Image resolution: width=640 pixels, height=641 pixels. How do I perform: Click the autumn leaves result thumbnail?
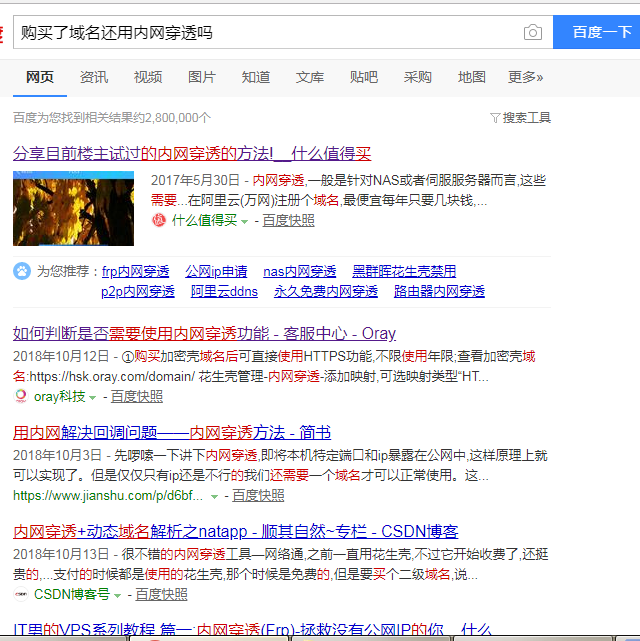[x=74, y=208]
